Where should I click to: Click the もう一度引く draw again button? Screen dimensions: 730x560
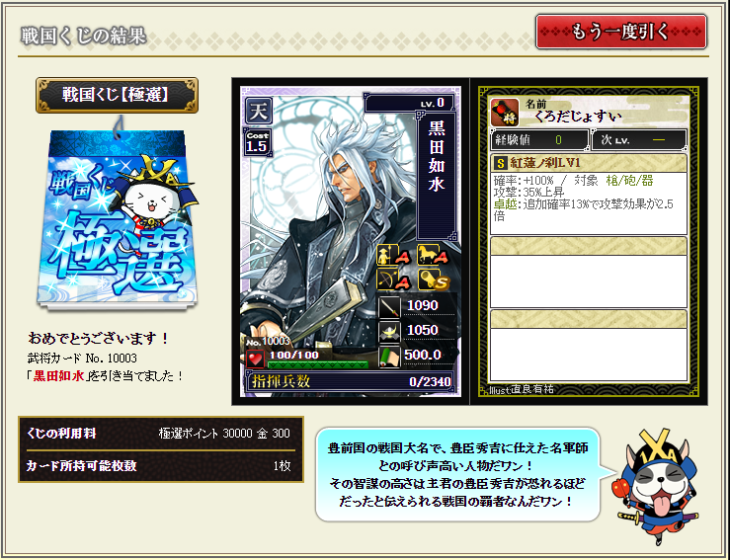tap(621, 32)
